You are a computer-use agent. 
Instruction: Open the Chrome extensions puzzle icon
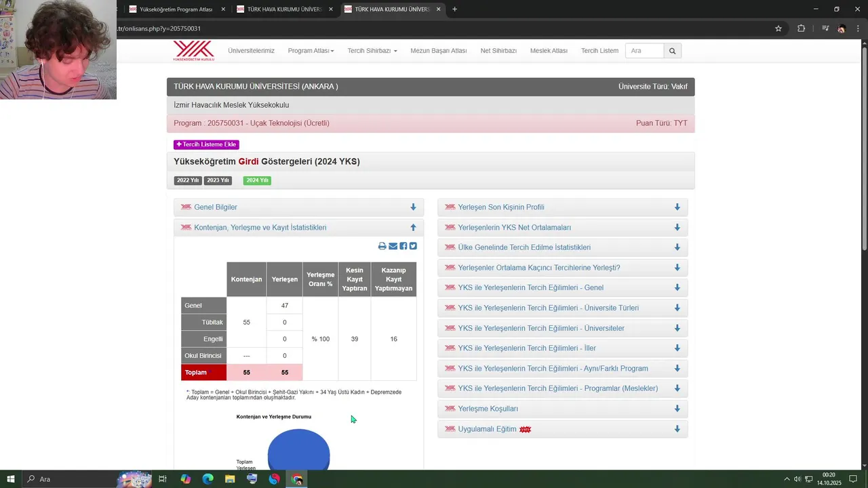[801, 28]
